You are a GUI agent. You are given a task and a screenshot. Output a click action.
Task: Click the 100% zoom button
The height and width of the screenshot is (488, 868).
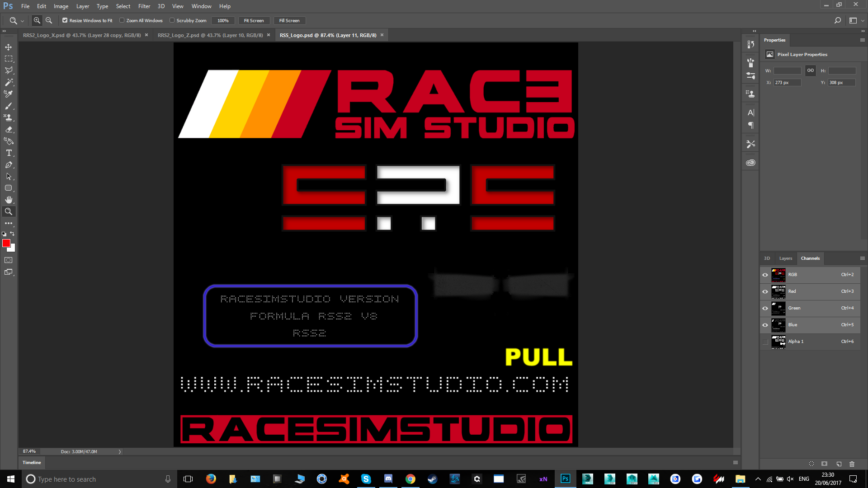223,20
